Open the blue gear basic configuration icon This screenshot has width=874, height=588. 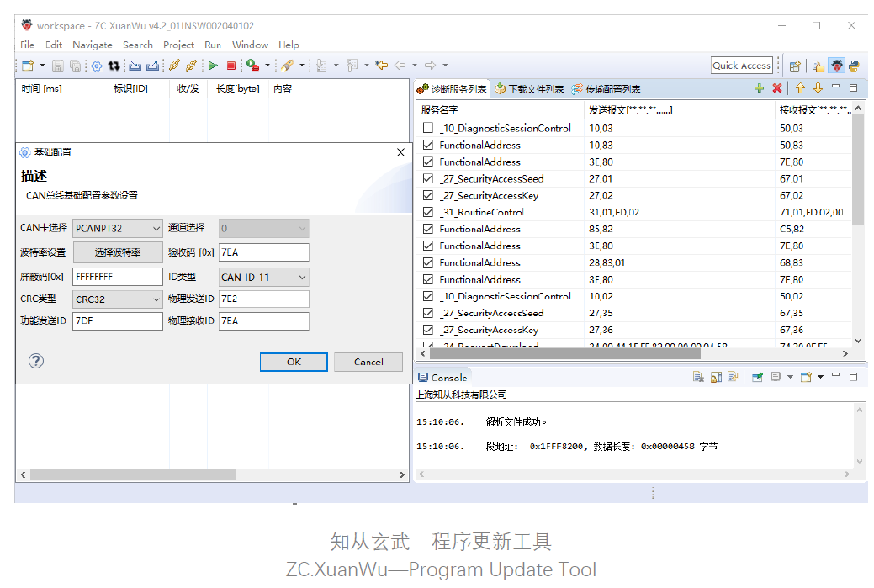[96, 66]
